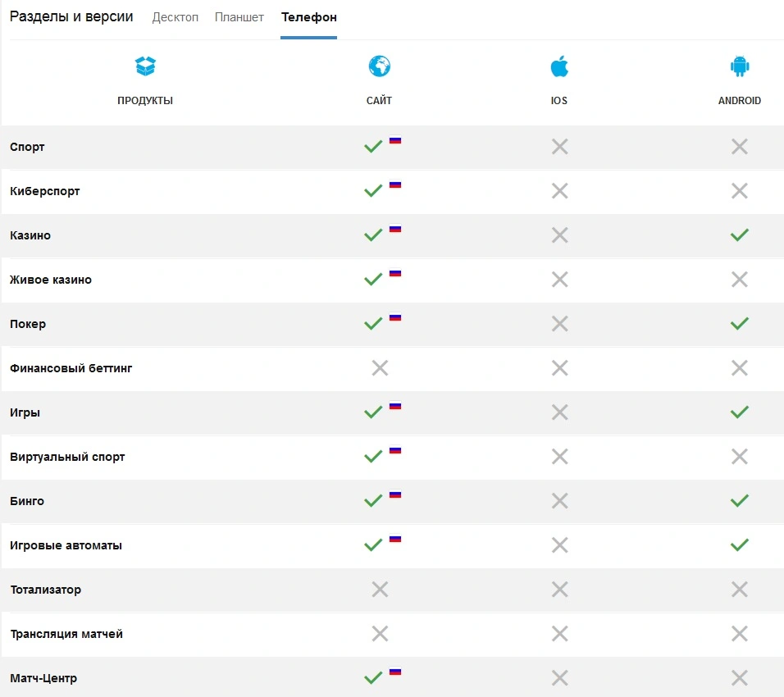Switch to the Десктоп tab
Screen dimensions: 784x697
click(175, 17)
